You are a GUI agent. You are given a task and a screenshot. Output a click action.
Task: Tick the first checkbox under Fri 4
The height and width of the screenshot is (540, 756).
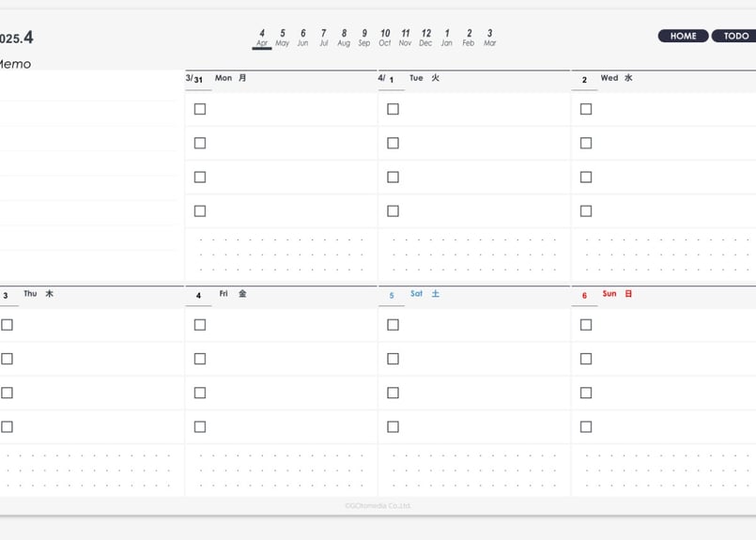pos(200,325)
